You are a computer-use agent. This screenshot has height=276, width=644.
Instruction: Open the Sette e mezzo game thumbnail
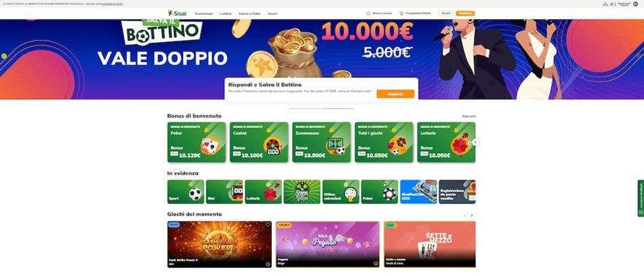(x=430, y=244)
